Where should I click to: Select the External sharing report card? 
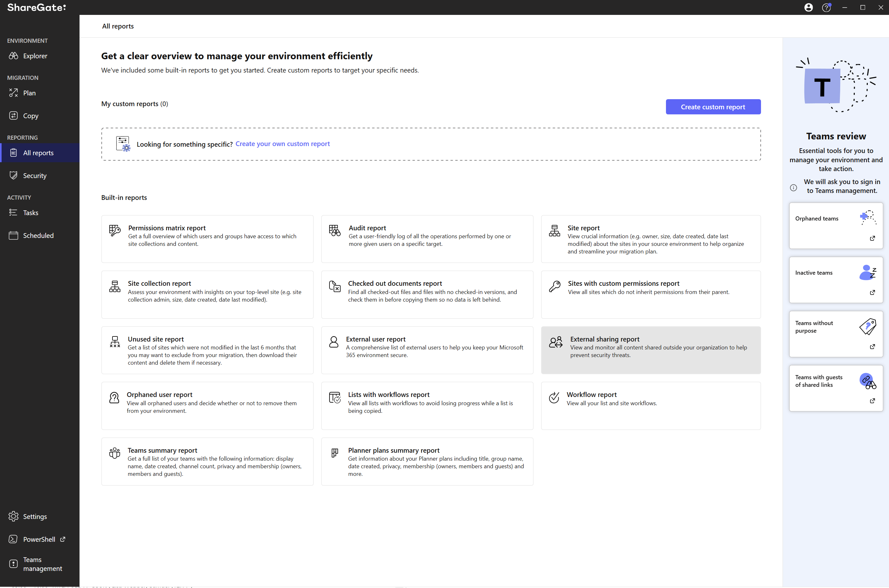click(651, 350)
